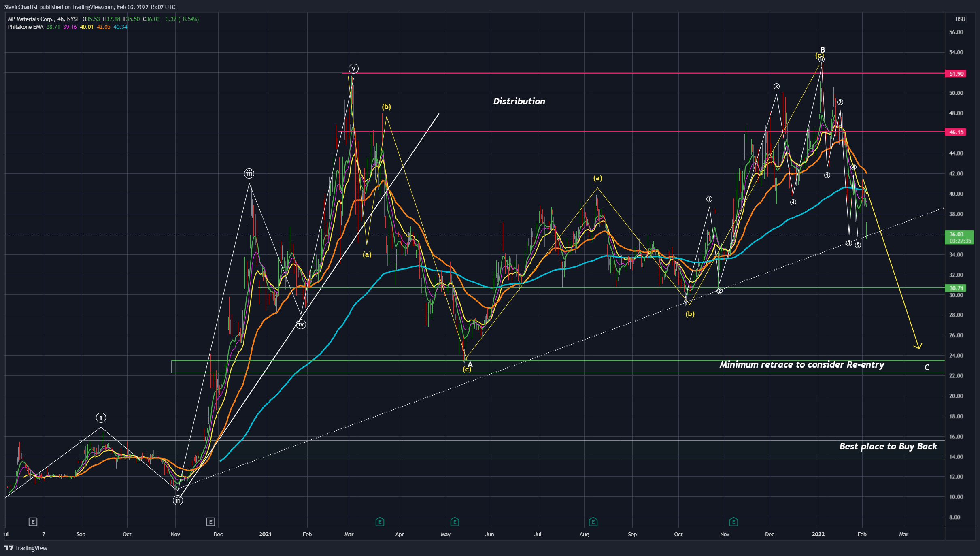
Task: Open the gray earnings marker before August 2020
Action: (33, 522)
